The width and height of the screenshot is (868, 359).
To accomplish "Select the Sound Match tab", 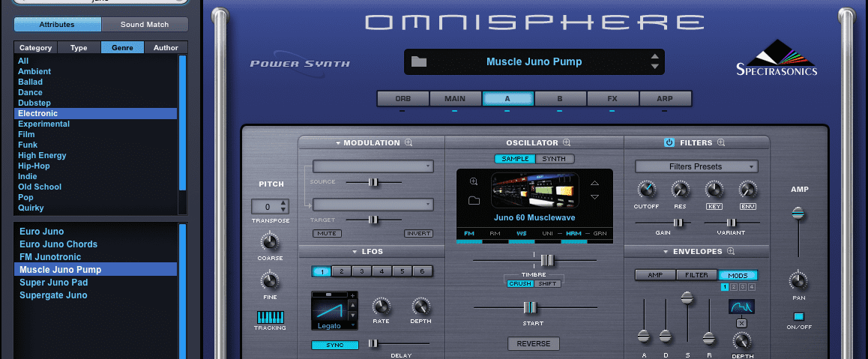I will point(145,24).
